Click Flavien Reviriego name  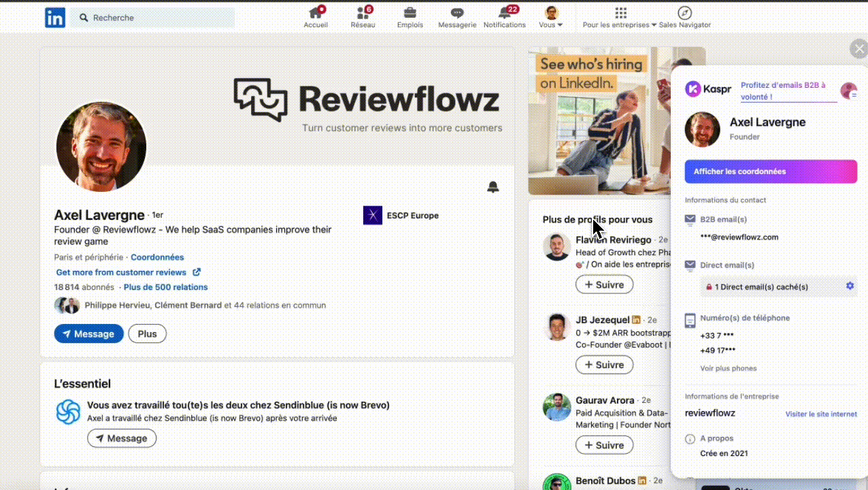614,240
